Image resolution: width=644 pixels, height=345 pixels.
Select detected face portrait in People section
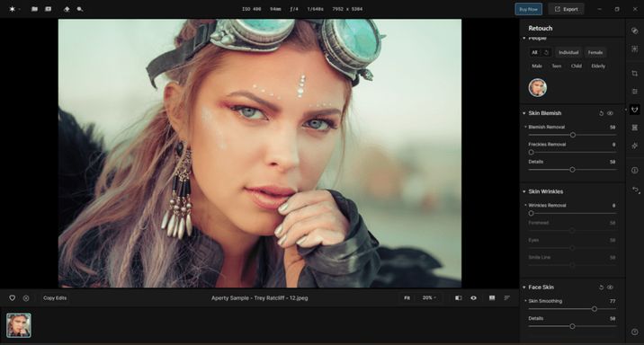point(538,88)
